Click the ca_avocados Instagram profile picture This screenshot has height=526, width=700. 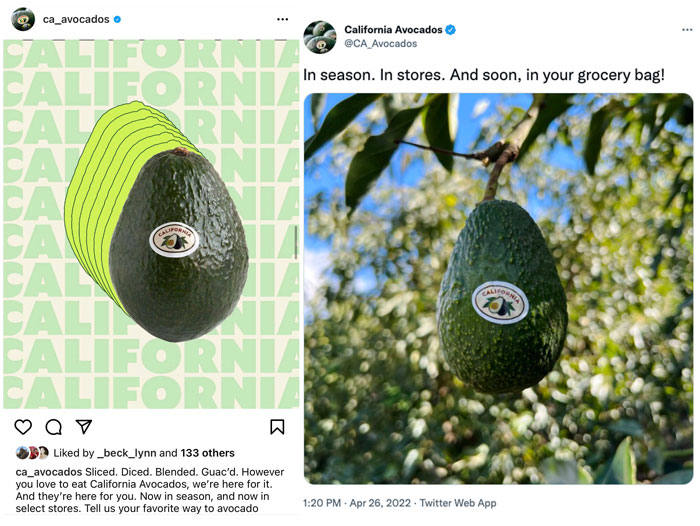[x=23, y=19]
